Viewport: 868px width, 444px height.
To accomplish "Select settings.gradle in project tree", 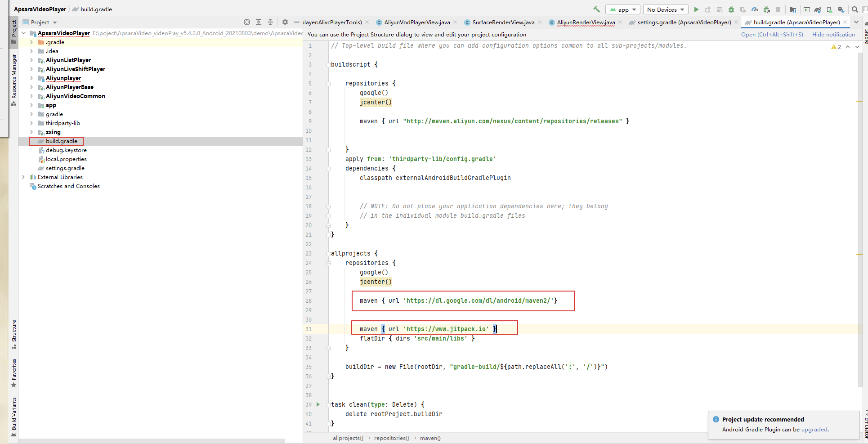I will (65, 168).
